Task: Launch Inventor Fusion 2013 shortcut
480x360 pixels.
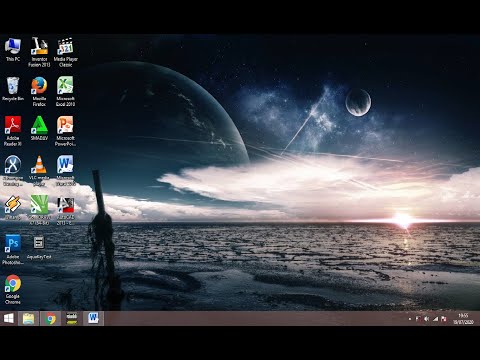Action: (39, 52)
